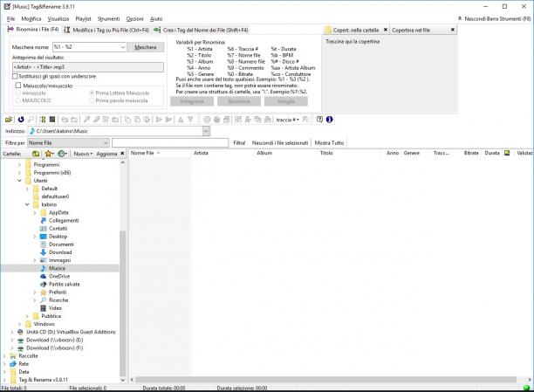Expand the Raccolte tree node
Viewport: 534px width, 392px height.
coord(4,356)
